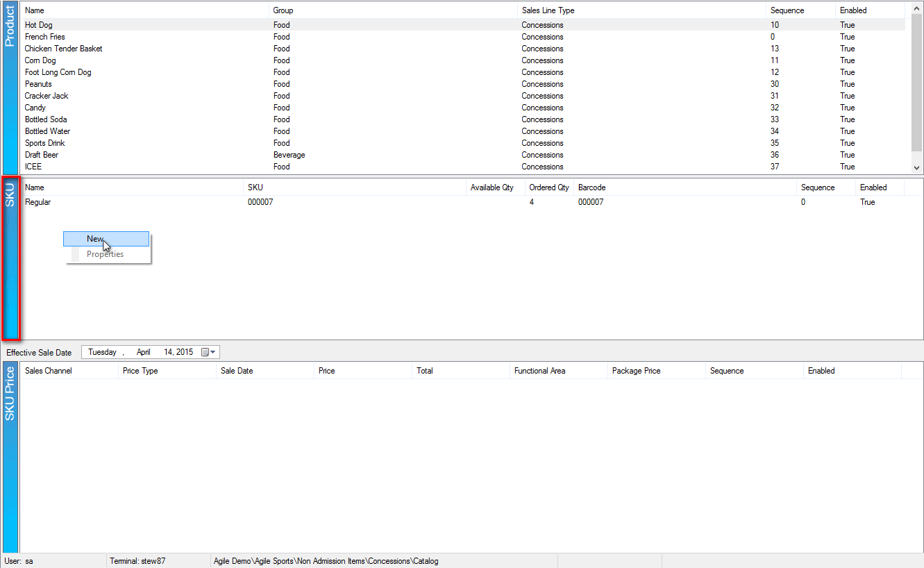
Task: Click the Sale Date column header
Action: click(265, 371)
